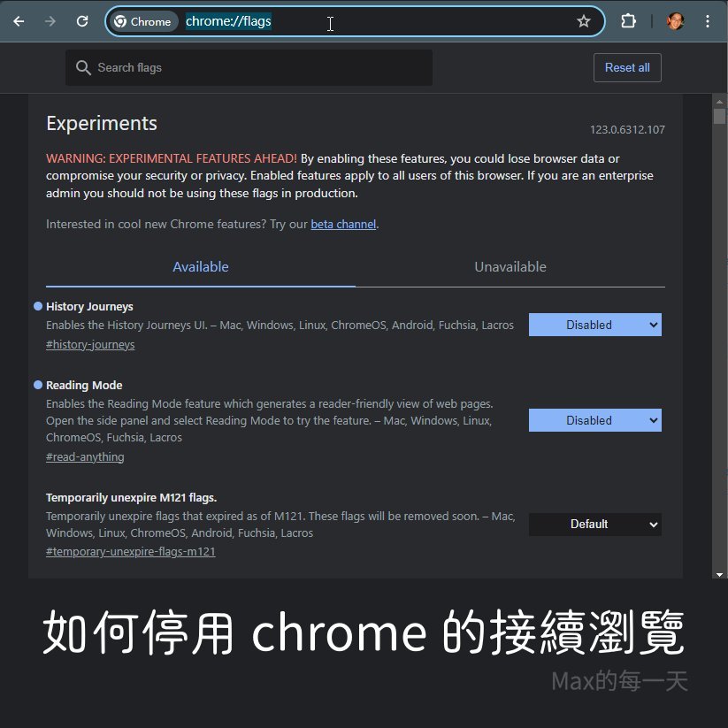Open the unexpire M121 flags Default dropdown
Viewport: 728px width, 728px height.
[594, 525]
